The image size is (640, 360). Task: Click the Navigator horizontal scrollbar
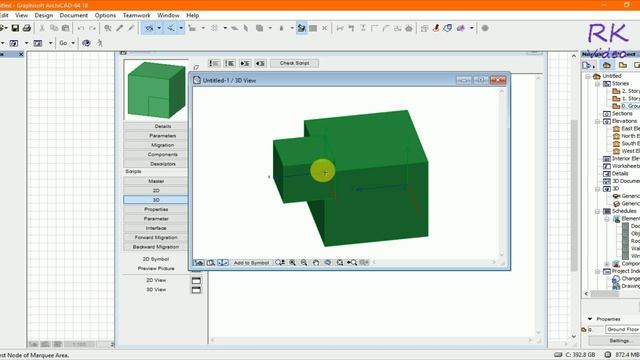click(612, 293)
